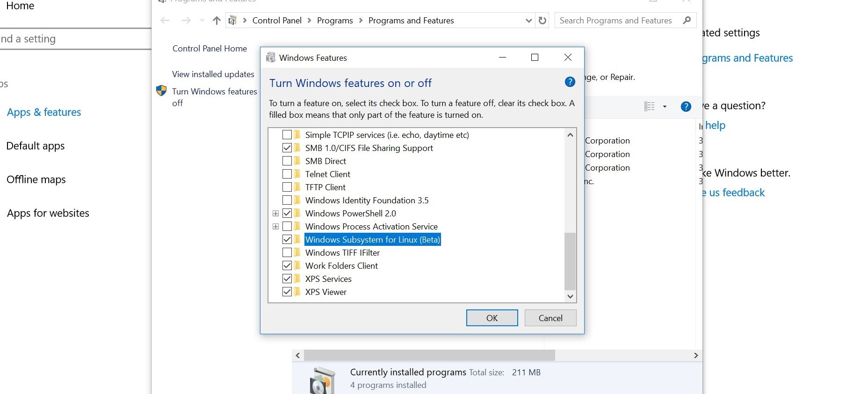The image size is (868, 394).
Task: Uncheck Windows Subsystem for Linux (Beta)
Action: pos(287,239)
